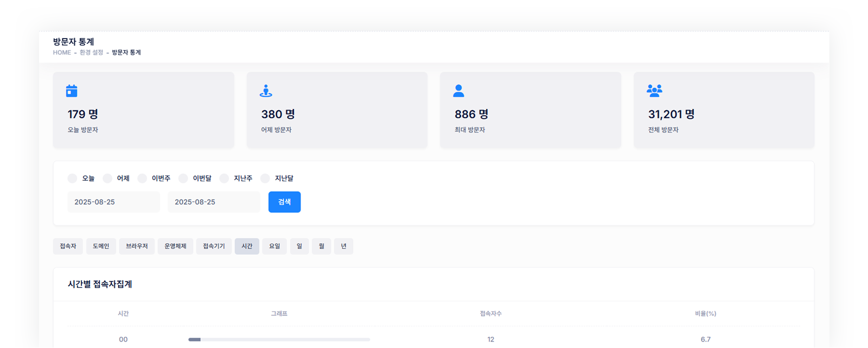Choose the 이번주 radio button
This screenshot has width=868, height=348.
click(x=142, y=179)
